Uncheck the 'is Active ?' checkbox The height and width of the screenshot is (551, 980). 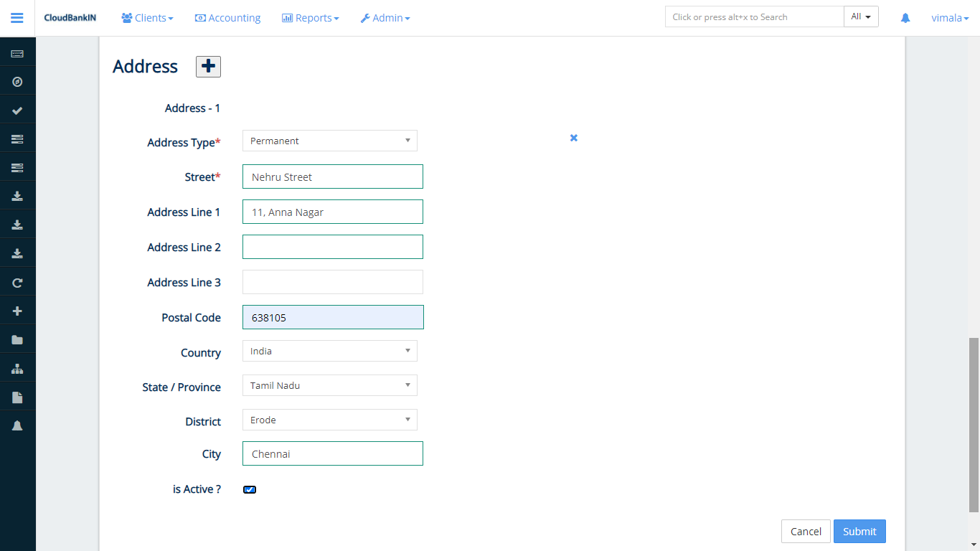click(x=249, y=489)
